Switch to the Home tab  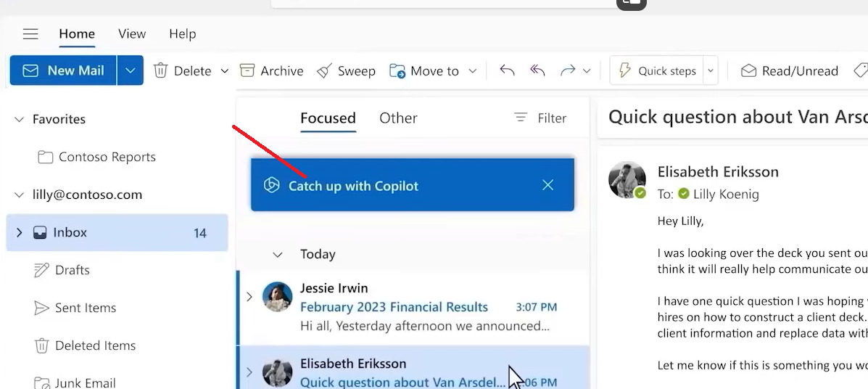[77, 34]
